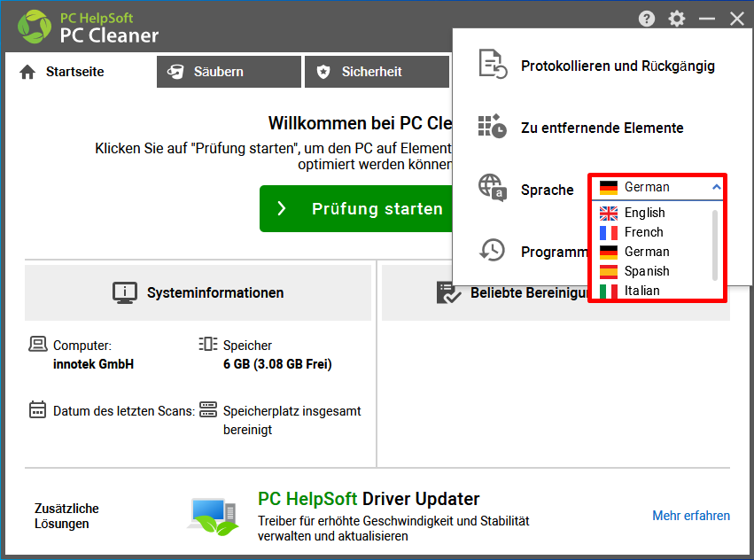This screenshot has height=560, width=754.
Task: Click the Säubern cleaning icon
Action: pyautogui.click(x=175, y=72)
